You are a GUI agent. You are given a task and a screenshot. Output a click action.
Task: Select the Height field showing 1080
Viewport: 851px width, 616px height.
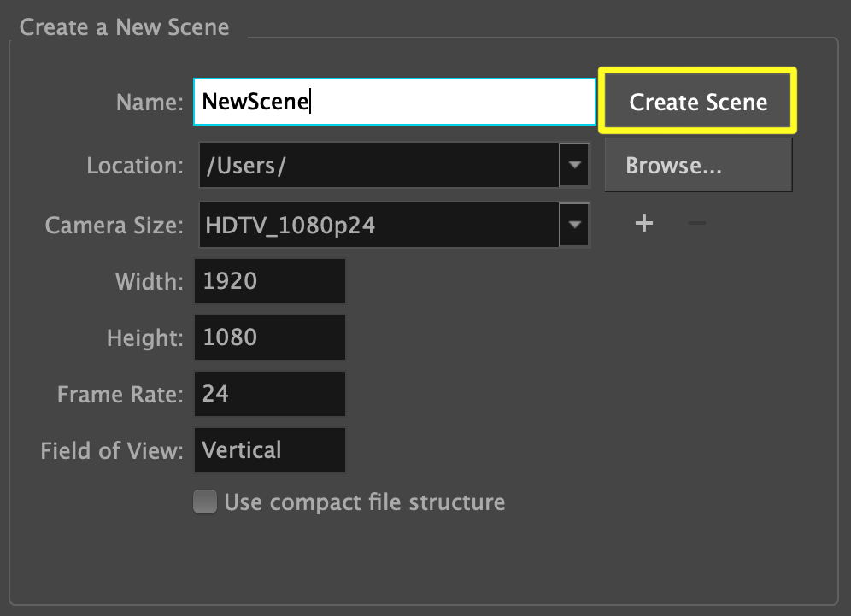click(270, 337)
